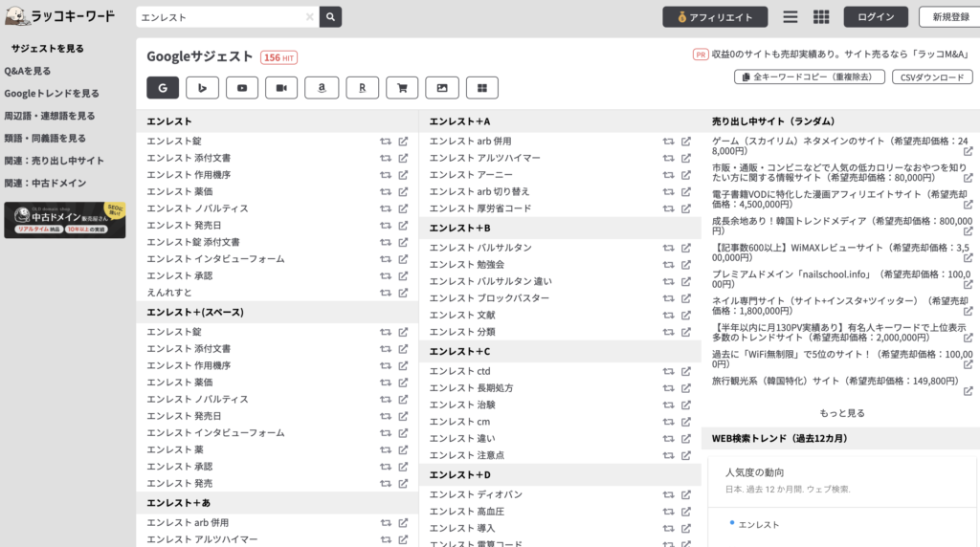Viewport: 980px width, 547px height.
Task: Open サジェストを見る in the sidebar
Action: coord(47,48)
